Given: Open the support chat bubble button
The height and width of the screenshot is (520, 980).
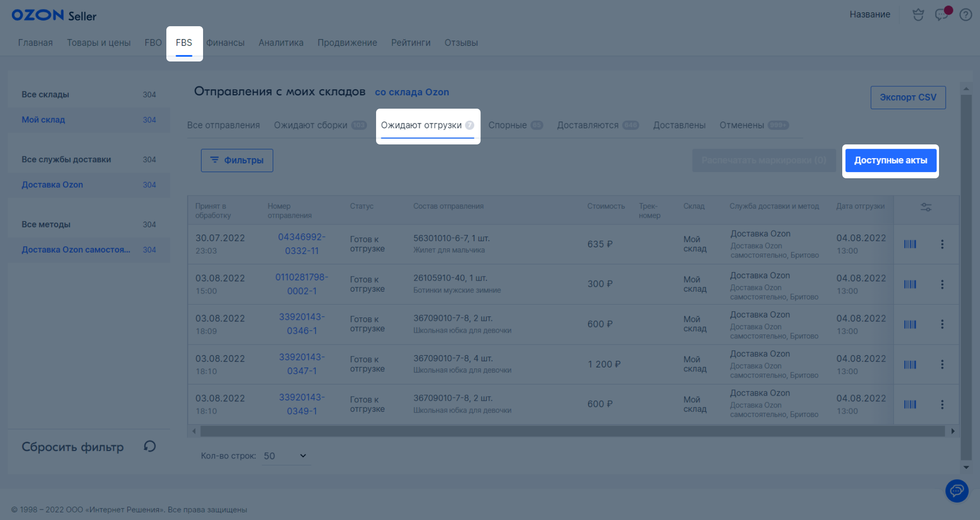Looking at the screenshot, I should pyautogui.click(x=957, y=490).
